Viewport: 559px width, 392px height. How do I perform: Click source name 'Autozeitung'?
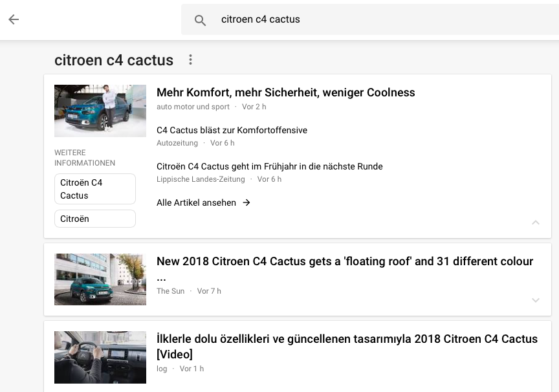(x=177, y=143)
